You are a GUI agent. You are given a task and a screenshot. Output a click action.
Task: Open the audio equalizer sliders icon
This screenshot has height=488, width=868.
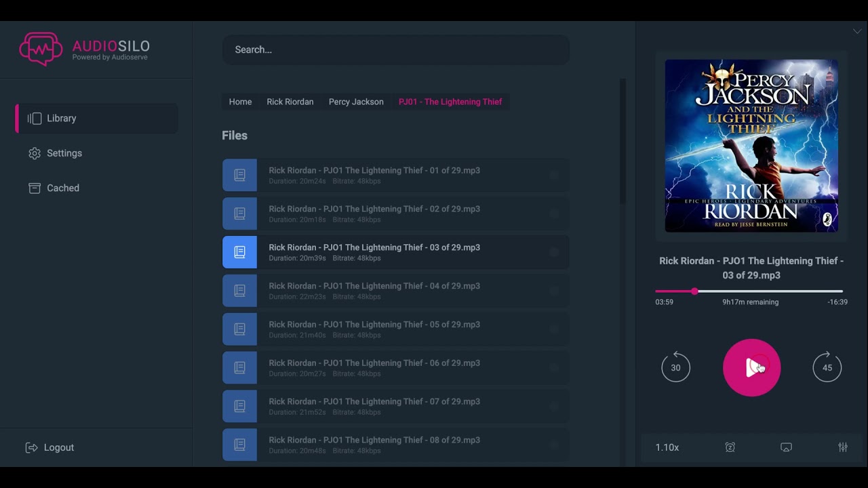(x=843, y=447)
